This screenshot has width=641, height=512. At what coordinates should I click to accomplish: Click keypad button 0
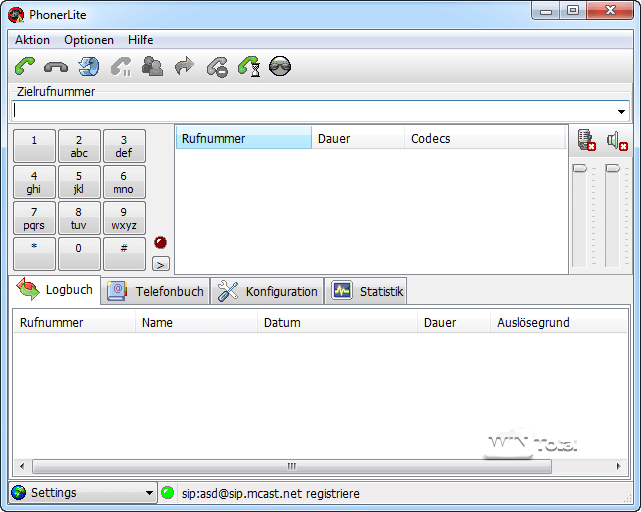(x=79, y=254)
